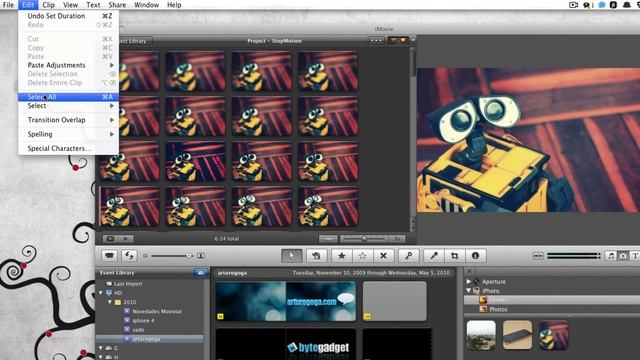Image resolution: width=640 pixels, height=360 pixels.
Task: Collapse the C drive in Event Library
Action: 101,348
